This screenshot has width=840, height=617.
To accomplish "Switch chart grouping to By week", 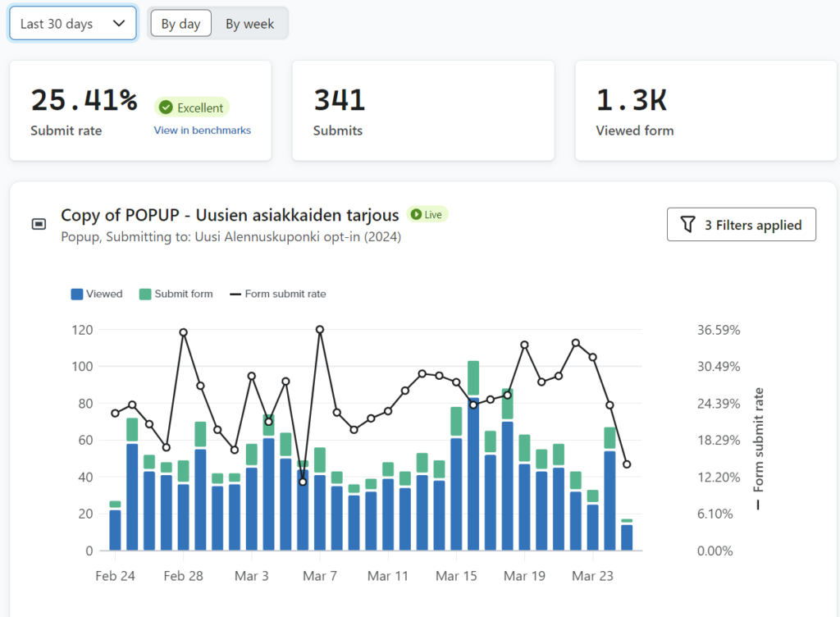I will pyautogui.click(x=249, y=24).
